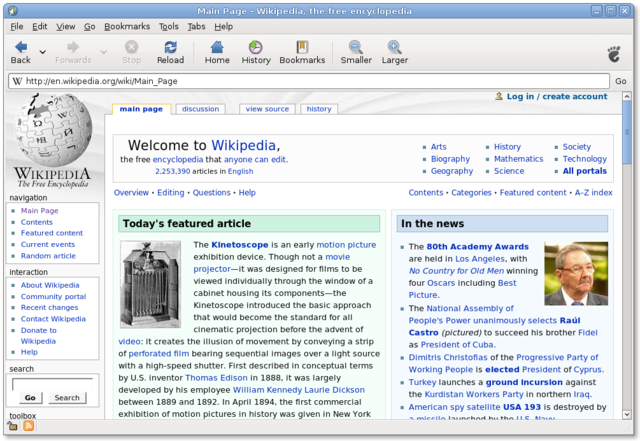
Task: Open the Community portal link
Action: pyautogui.click(x=53, y=296)
